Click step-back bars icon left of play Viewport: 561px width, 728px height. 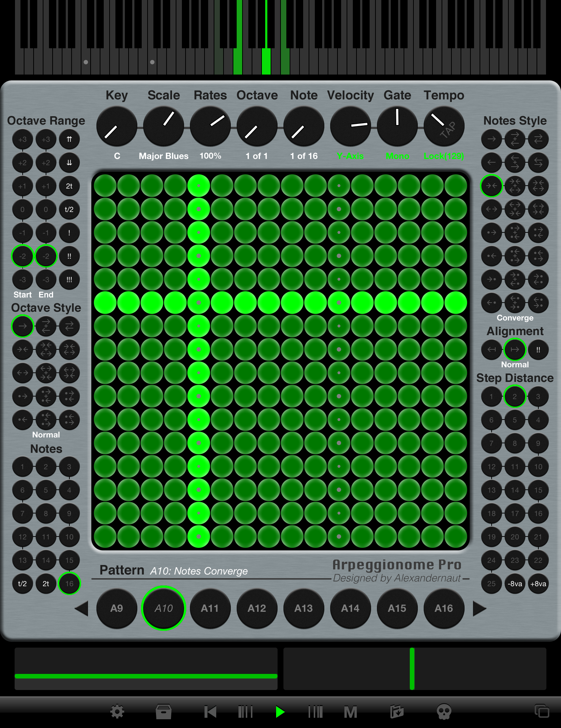245,712
